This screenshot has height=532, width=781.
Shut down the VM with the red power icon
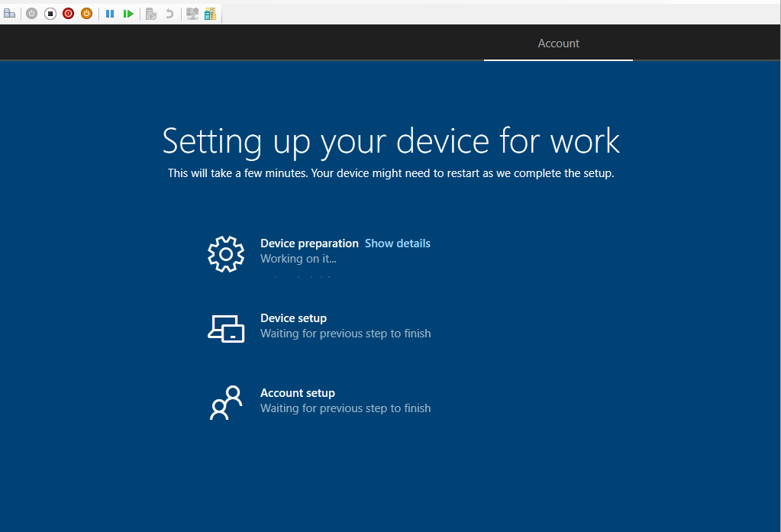coord(68,14)
